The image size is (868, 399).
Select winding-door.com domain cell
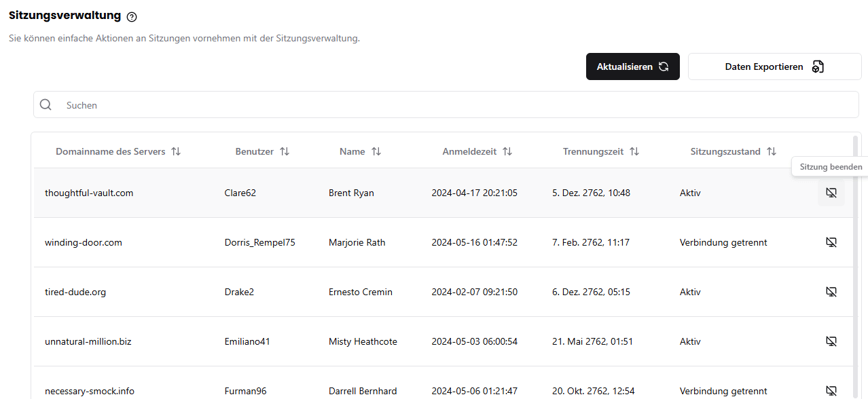click(84, 242)
